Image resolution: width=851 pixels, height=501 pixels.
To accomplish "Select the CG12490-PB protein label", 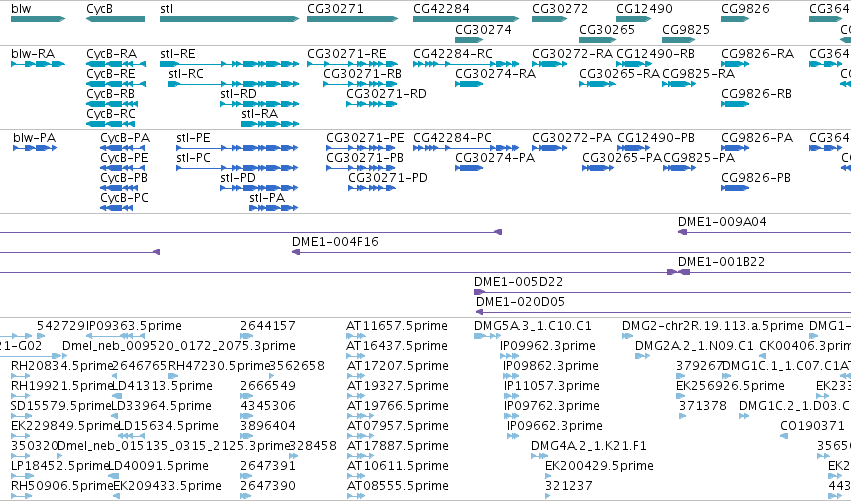I will point(656,138).
